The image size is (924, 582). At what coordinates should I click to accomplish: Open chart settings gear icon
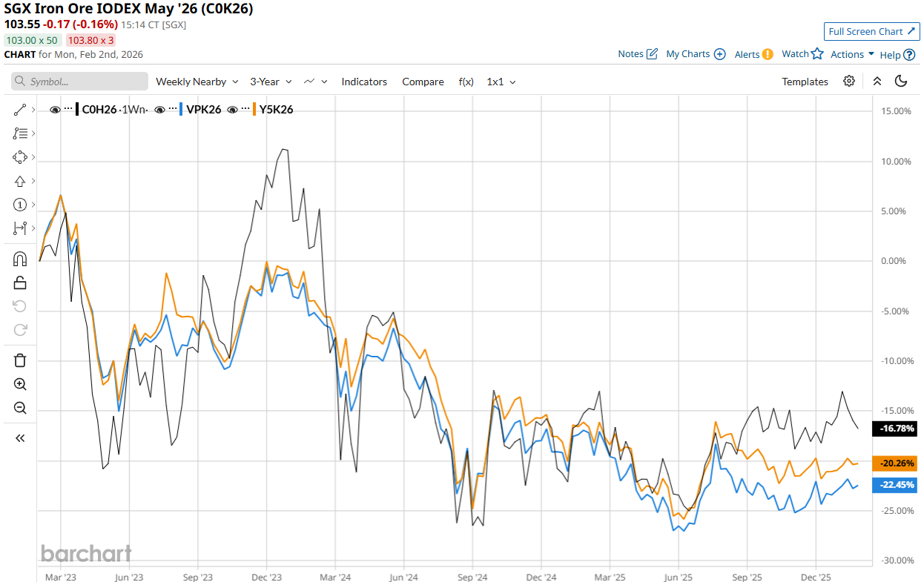point(849,82)
